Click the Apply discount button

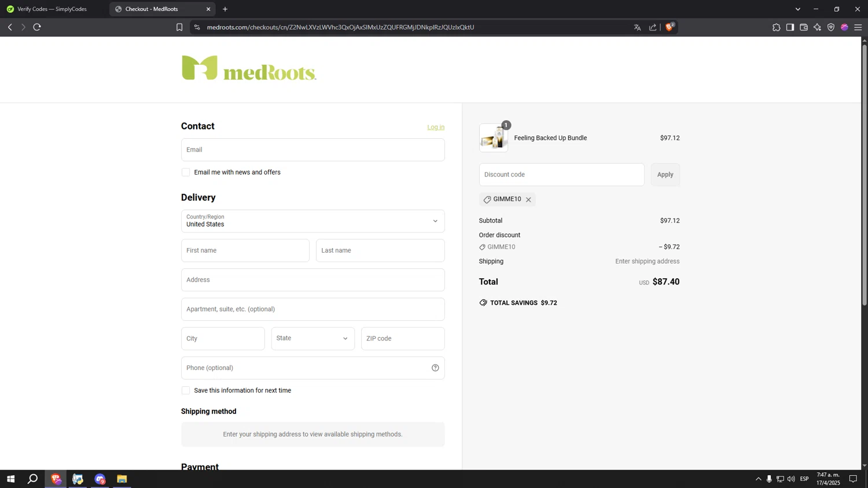tap(665, 175)
